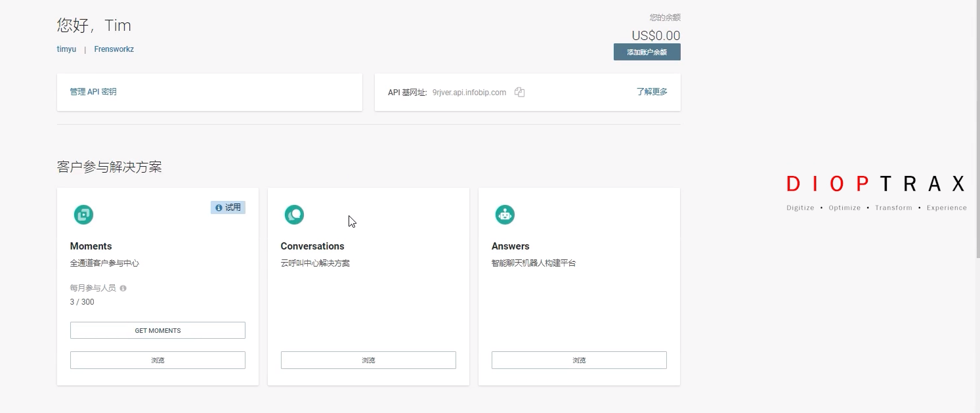Click the US$0.00 balance amount
This screenshot has width=980, height=413.
(656, 35)
